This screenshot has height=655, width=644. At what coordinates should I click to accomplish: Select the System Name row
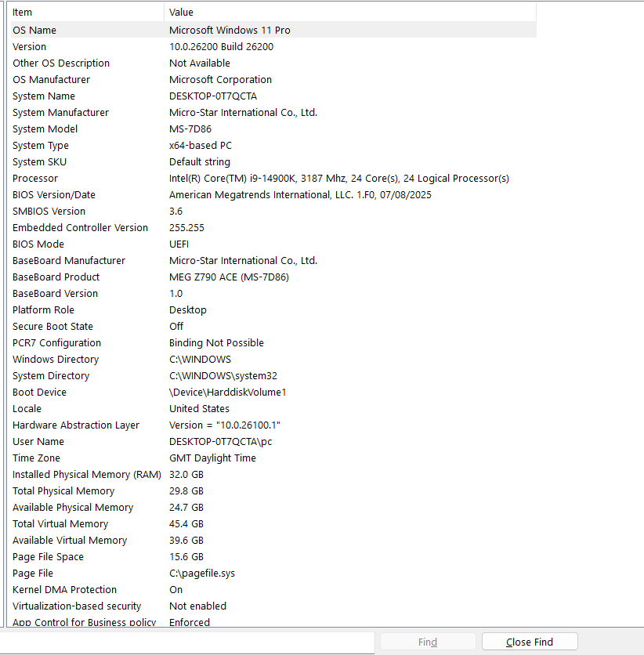coord(273,96)
